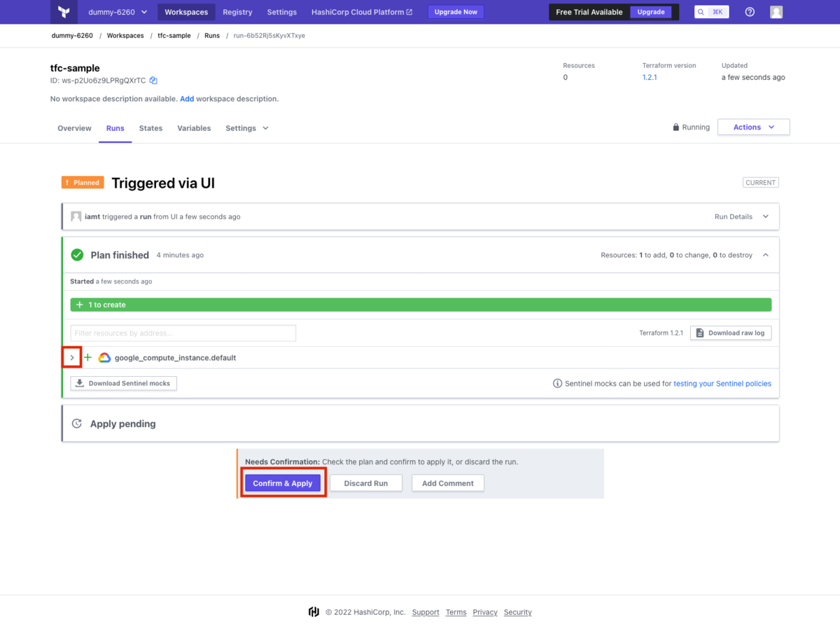Click the Resources: 1 to add summary text
The image size is (840, 631).
(x=676, y=255)
